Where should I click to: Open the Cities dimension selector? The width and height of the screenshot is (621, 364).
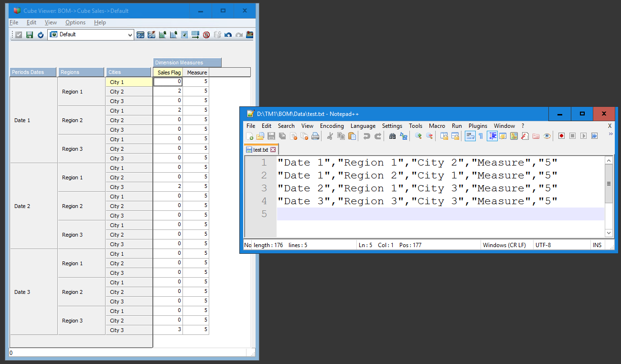click(128, 73)
